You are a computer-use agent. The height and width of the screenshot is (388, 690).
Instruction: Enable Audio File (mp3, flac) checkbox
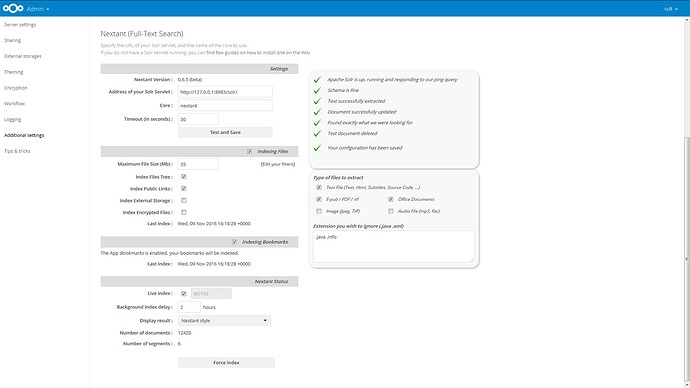pyautogui.click(x=391, y=211)
